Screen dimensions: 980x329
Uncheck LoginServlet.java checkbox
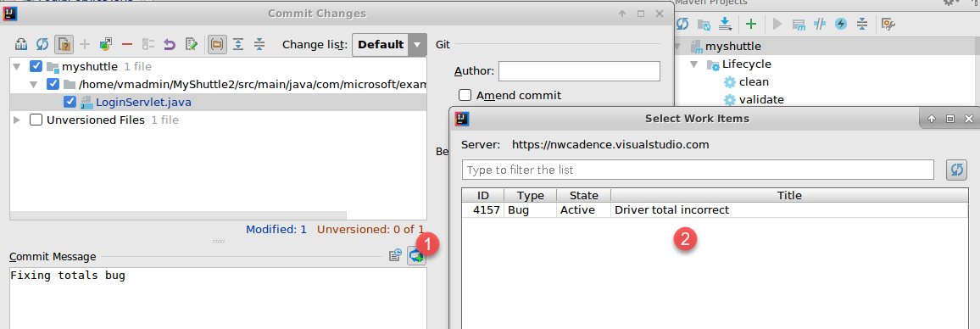coord(70,102)
